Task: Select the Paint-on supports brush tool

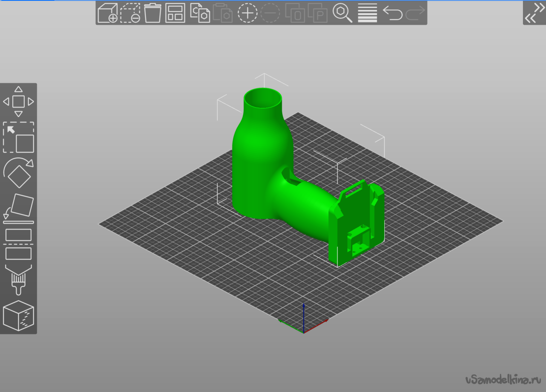Action: point(18,279)
